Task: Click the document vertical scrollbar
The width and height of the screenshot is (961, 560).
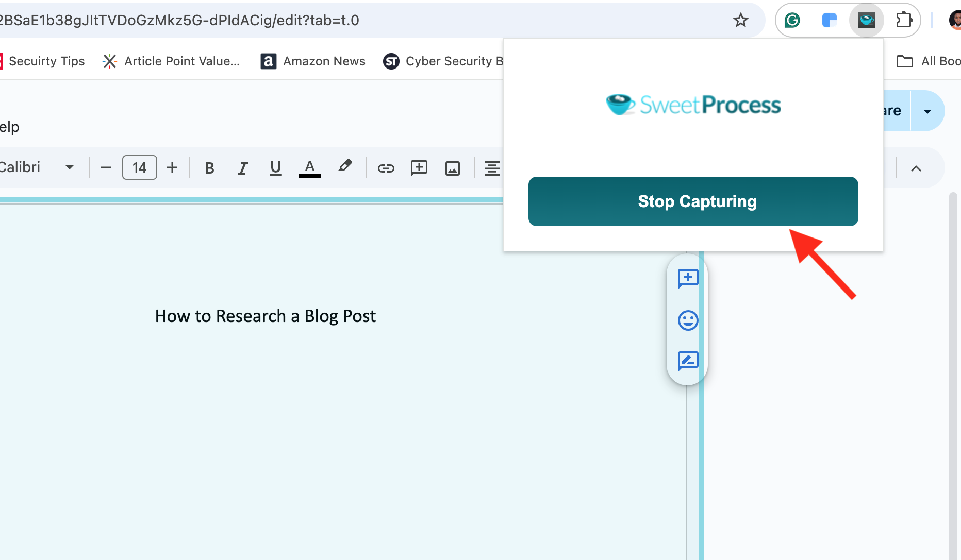Action: [953, 376]
